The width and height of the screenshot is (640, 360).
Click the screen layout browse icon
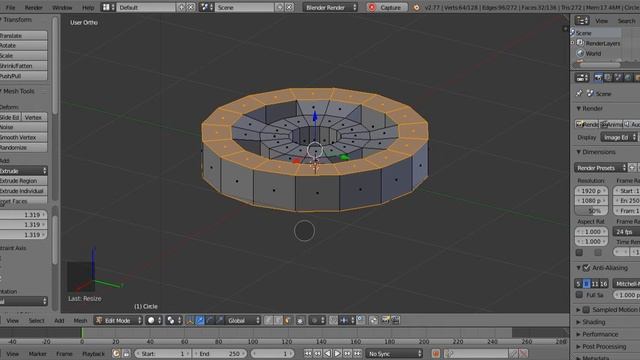pos(108,7)
